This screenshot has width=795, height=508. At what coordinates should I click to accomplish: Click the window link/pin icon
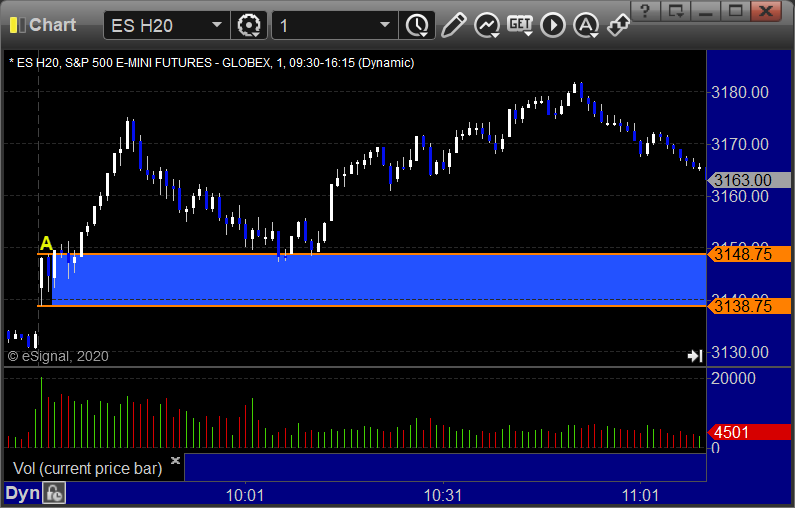619,25
